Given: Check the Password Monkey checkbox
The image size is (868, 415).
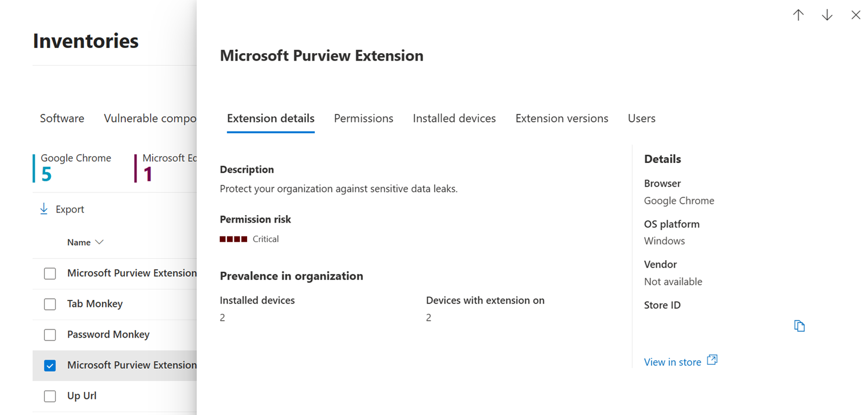Looking at the screenshot, I should pyautogui.click(x=50, y=335).
